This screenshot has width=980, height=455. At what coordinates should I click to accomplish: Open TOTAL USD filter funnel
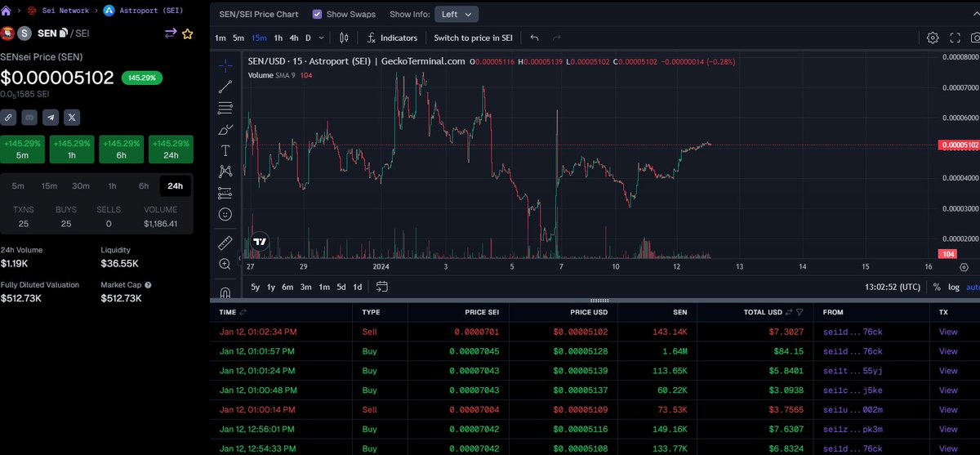click(x=800, y=312)
